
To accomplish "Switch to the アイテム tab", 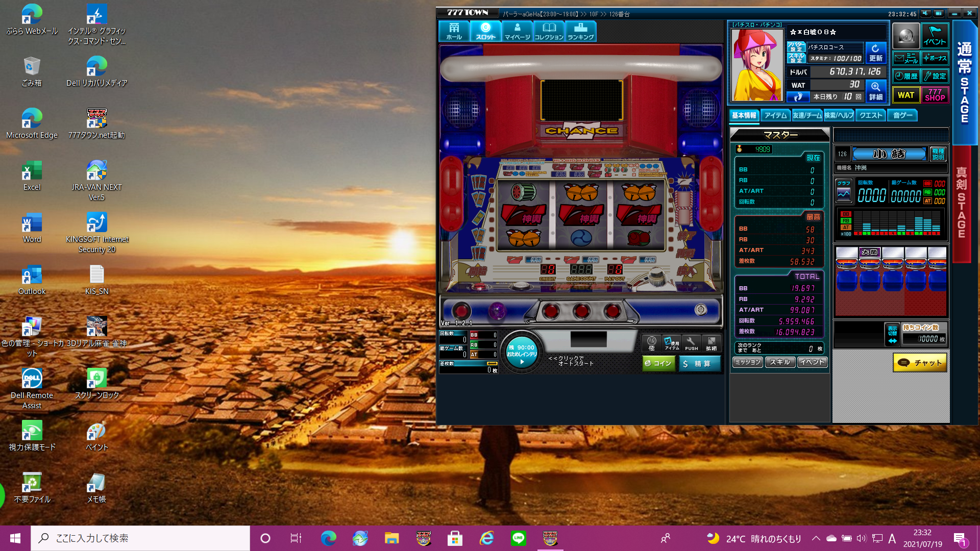I will point(776,116).
